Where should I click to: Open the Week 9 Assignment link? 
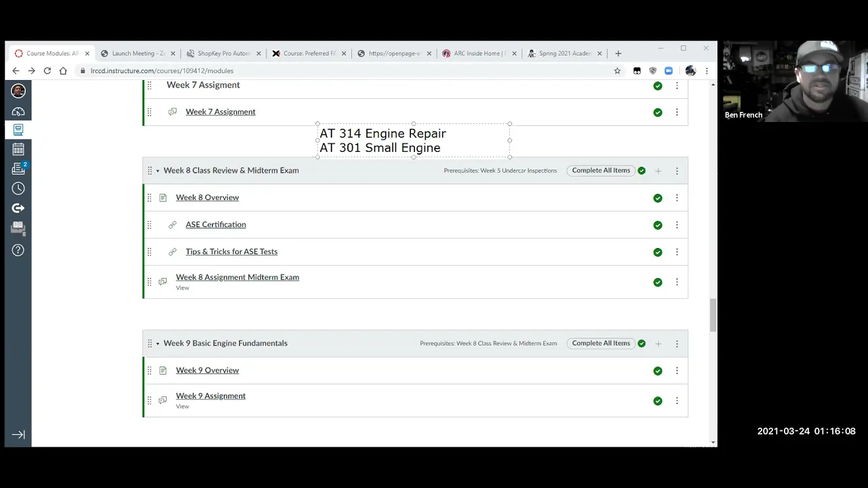pyautogui.click(x=210, y=396)
